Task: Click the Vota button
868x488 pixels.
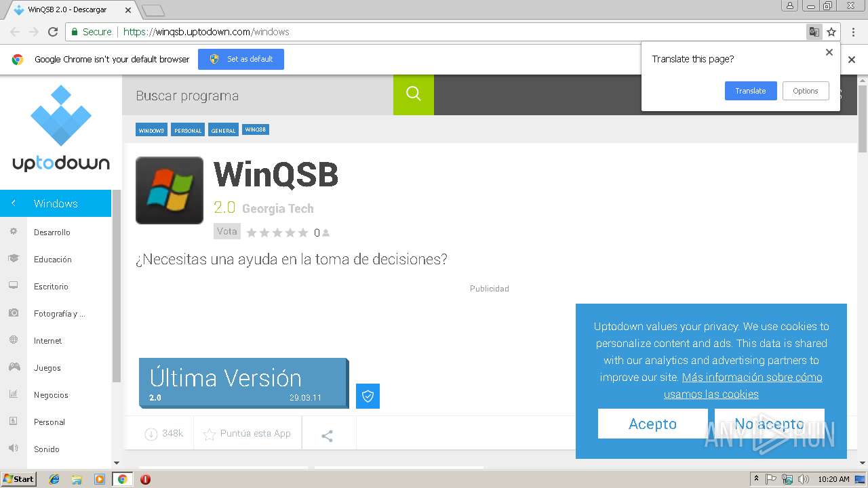Action: click(x=226, y=231)
